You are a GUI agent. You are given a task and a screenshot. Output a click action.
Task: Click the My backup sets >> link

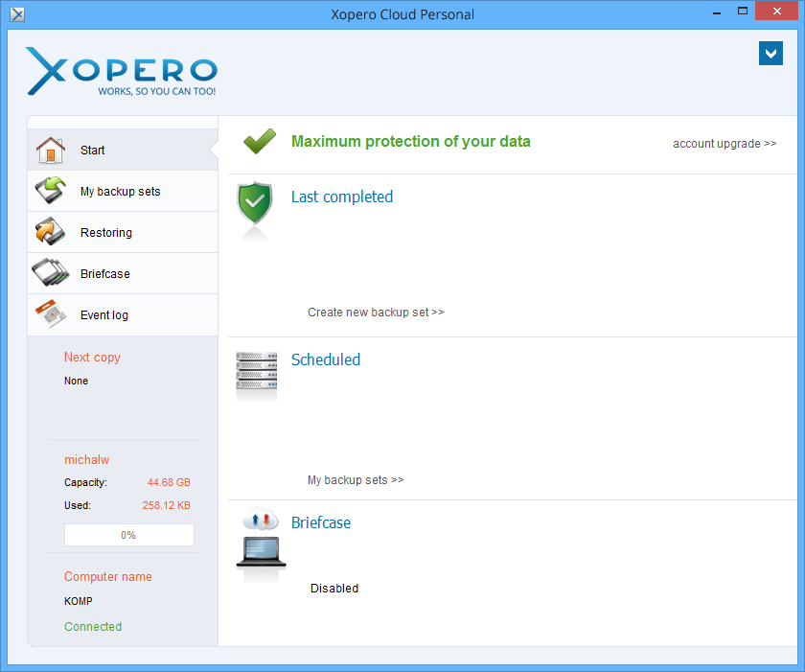(x=356, y=480)
